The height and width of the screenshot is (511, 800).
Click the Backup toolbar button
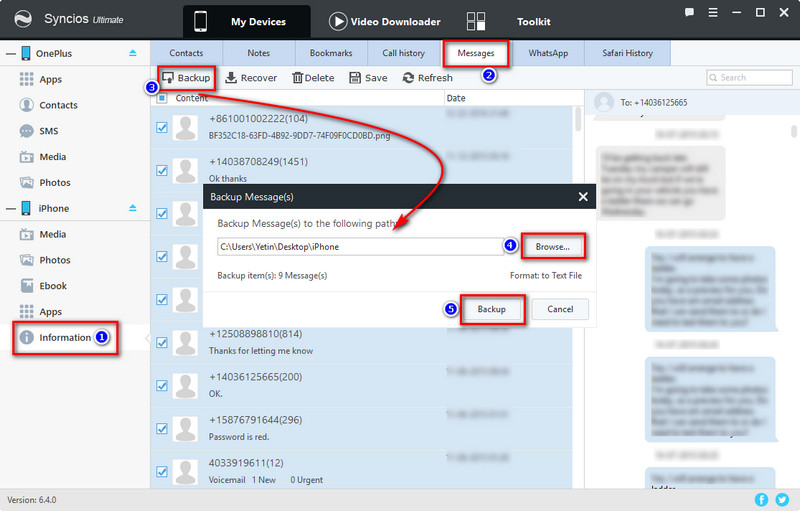[x=186, y=78]
